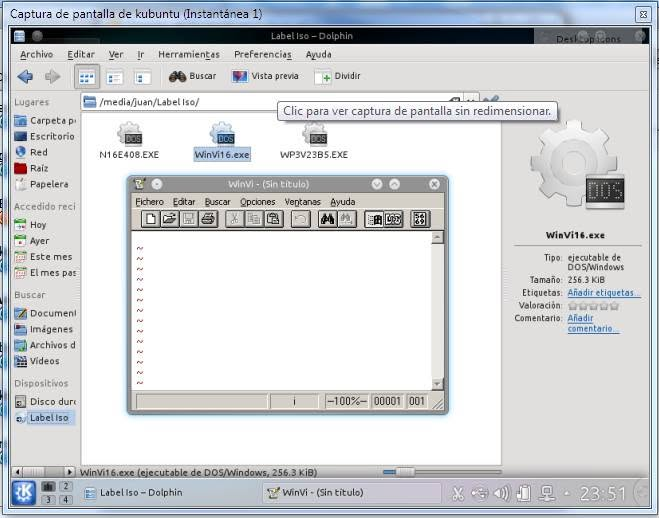
Task: Switch to virtual desktop 2
Action: pos(66,486)
